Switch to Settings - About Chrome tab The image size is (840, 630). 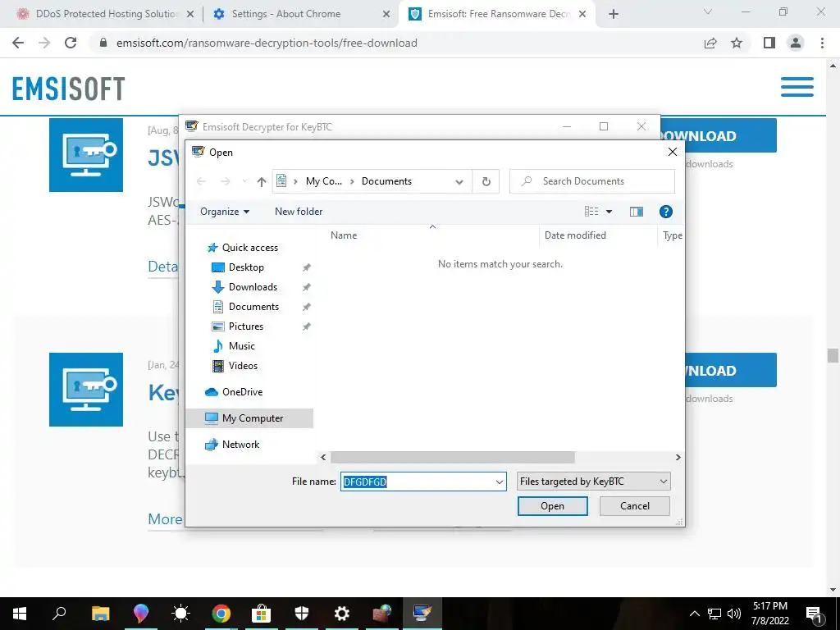pos(300,14)
